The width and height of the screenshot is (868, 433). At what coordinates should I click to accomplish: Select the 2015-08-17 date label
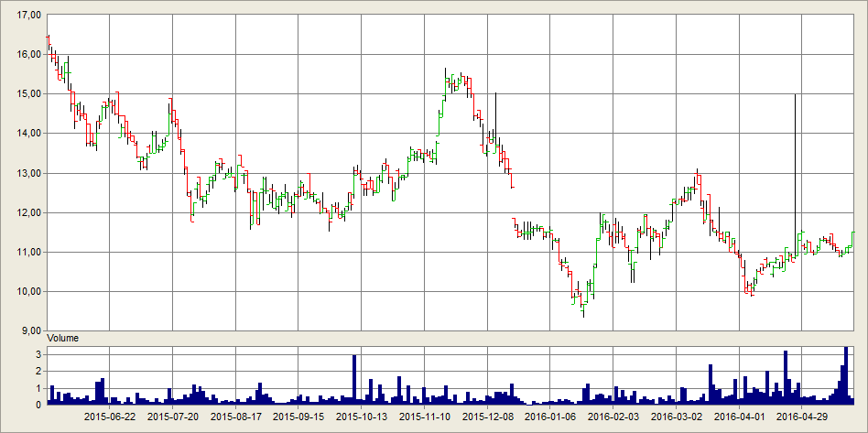coord(236,416)
